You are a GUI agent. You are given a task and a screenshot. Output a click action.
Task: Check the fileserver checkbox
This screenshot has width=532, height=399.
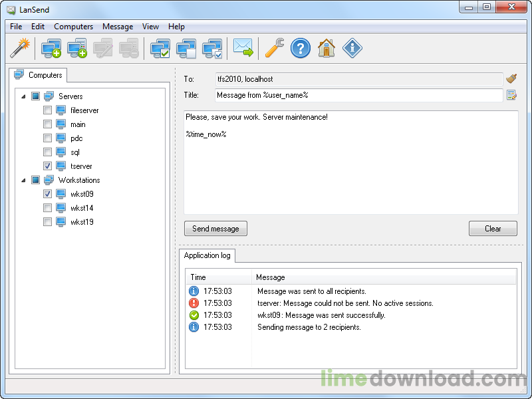click(x=47, y=110)
